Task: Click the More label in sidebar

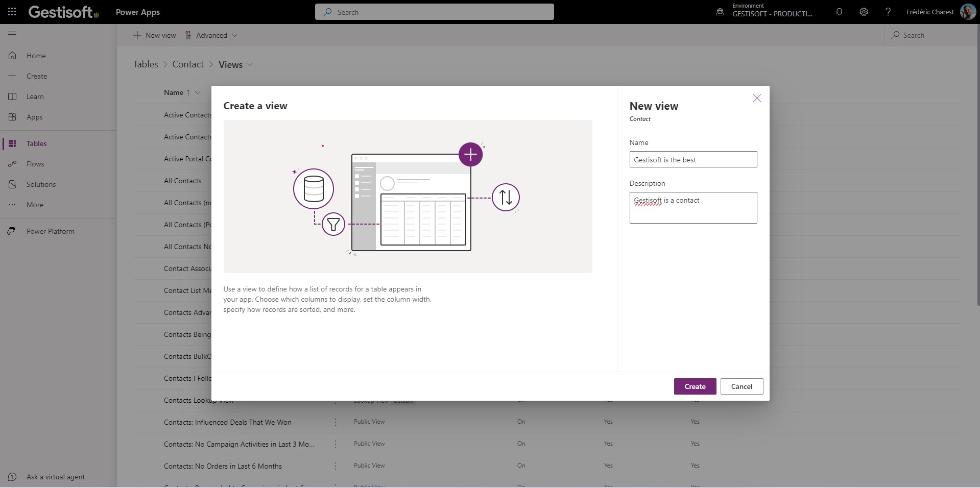Action: click(35, 205)
